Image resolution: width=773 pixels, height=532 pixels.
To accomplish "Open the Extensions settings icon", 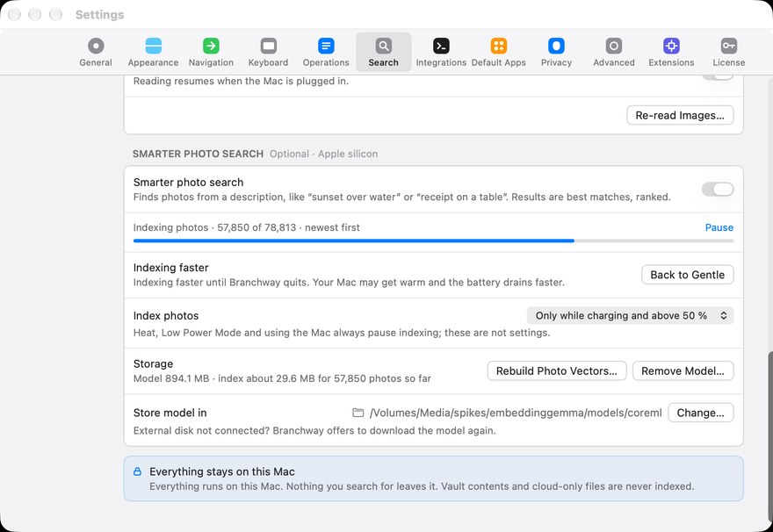I will coord(671,46).
